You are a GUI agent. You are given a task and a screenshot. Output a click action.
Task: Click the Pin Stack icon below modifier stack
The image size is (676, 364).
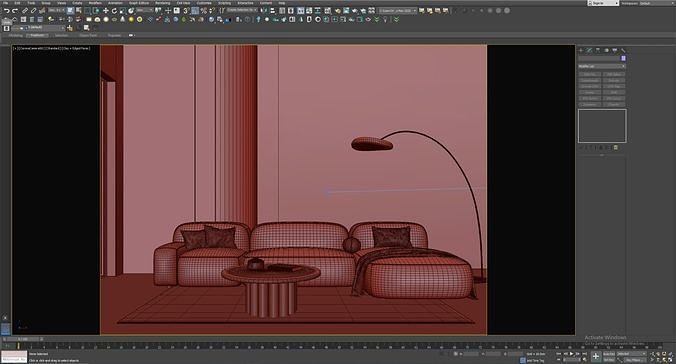581,147
